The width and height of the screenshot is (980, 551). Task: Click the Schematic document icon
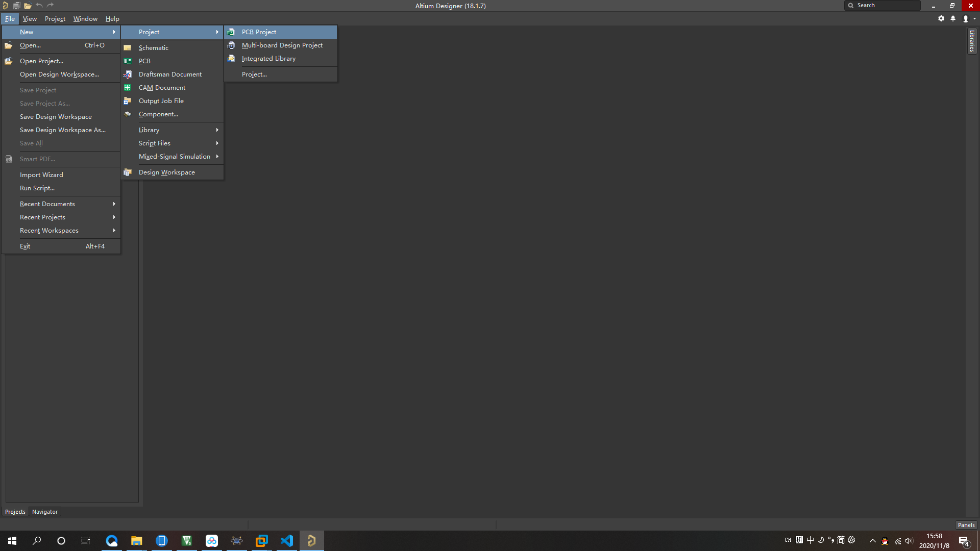[128, 48]
